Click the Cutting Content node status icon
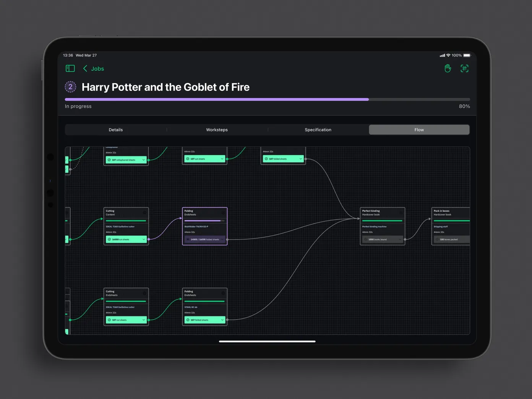Image resolution: width=532 pixels, height=399 pixels. [144, 212]
